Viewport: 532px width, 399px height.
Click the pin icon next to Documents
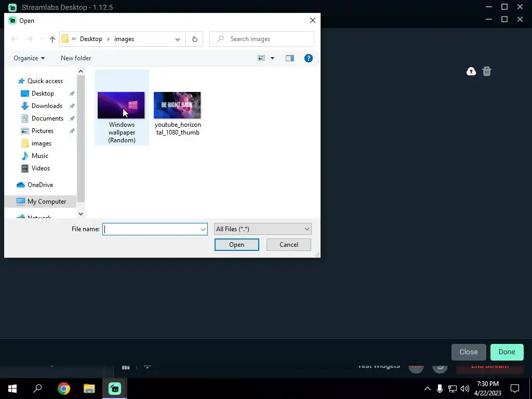pyautogui.click(x=72, y=119)
